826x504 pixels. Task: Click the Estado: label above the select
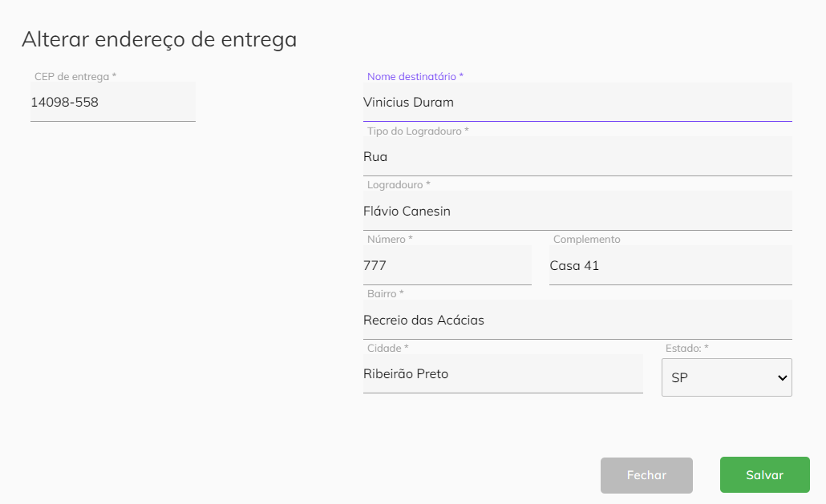click(687, 349)
